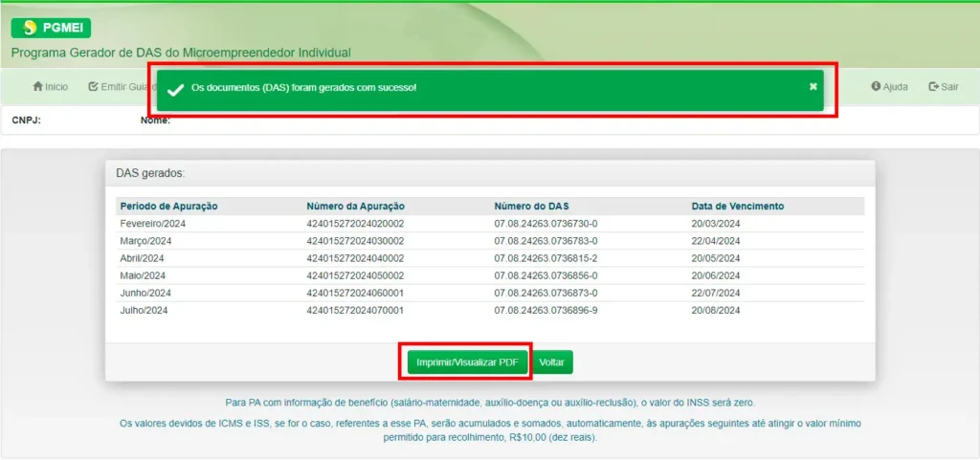
Task: Dismiss the success notification with the X
Action: coord(813,87)
